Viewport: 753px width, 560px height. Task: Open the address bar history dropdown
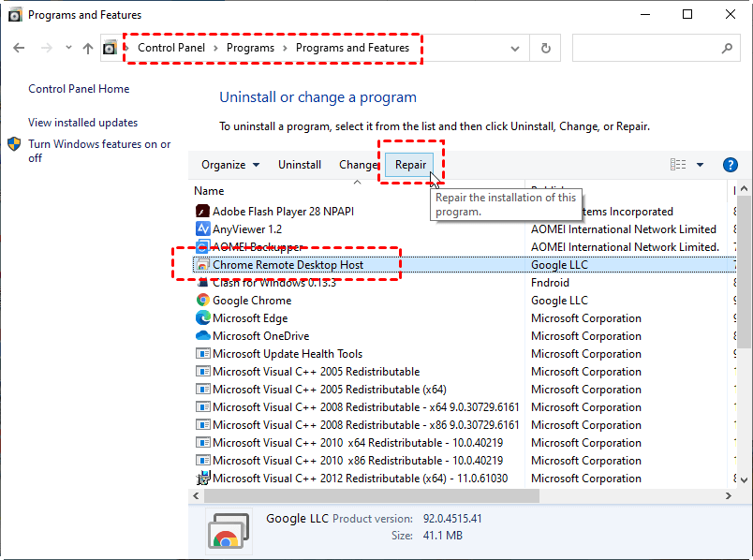tap(515, 48)
